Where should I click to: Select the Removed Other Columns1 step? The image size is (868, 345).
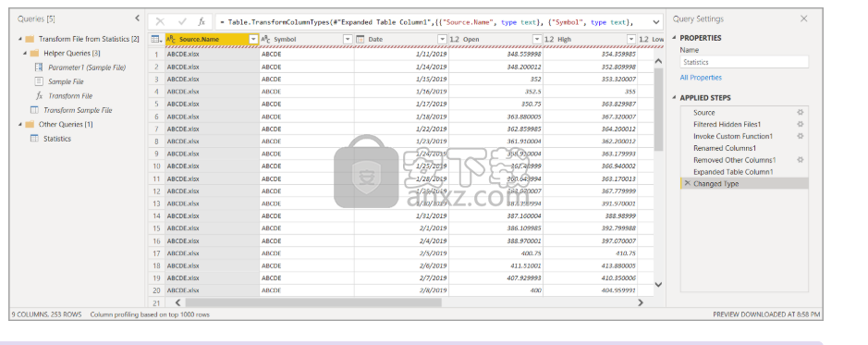(x=735, y=160)
